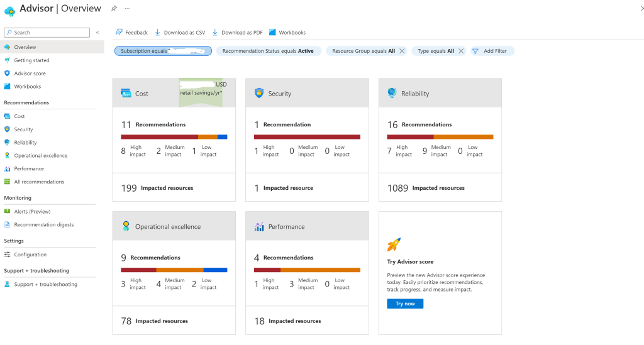Image resolution: width=644 pixels, height=345 pixels.
Task: Collapse the sidebar with double chevron
Action: 97,33
